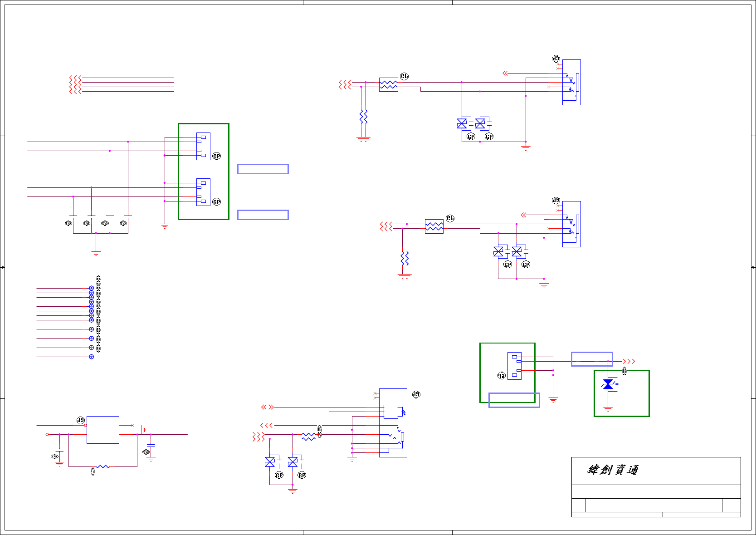Click the bottommost test point in the test point column
Image resolution: width=756 pixels, height=535 pixels.
pos(91,357)
